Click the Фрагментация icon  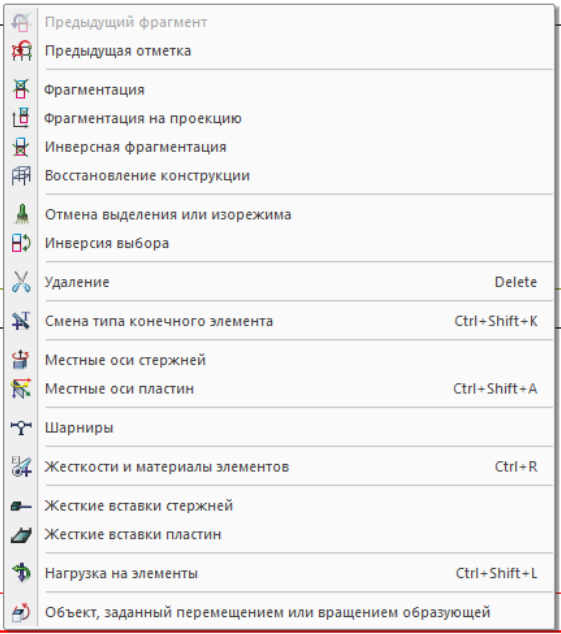[21, 89]
